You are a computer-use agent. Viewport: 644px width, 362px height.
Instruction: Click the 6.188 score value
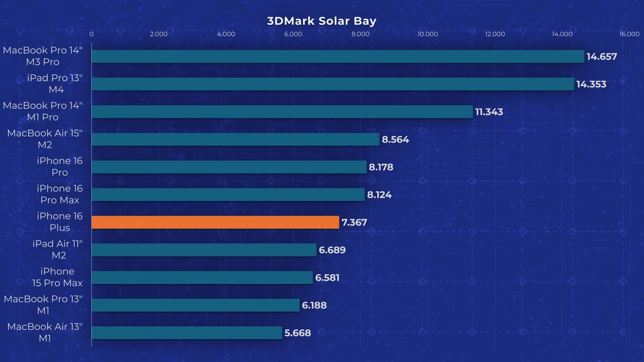coord(314,305)
